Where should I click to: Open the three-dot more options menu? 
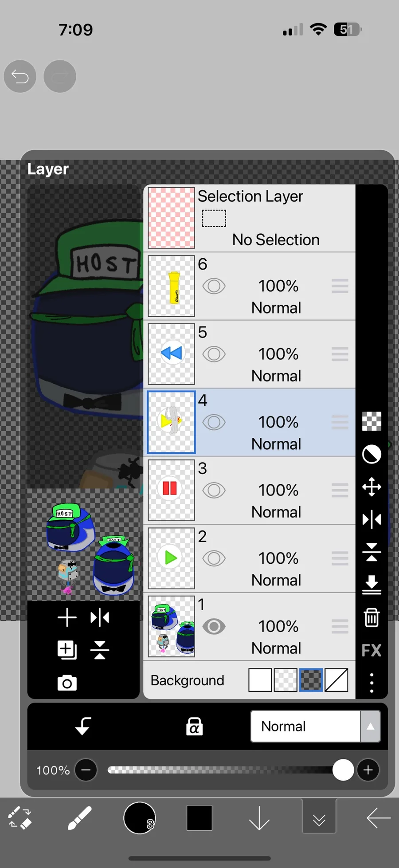pyautogui.click(x=372, y=683)
